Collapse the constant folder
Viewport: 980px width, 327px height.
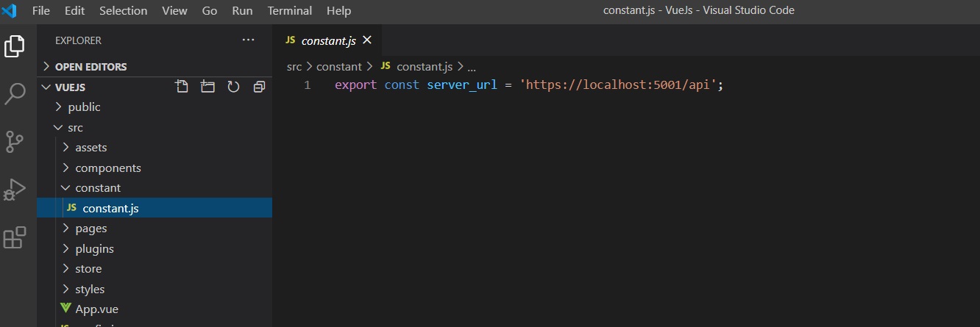(x=97, y=188)
